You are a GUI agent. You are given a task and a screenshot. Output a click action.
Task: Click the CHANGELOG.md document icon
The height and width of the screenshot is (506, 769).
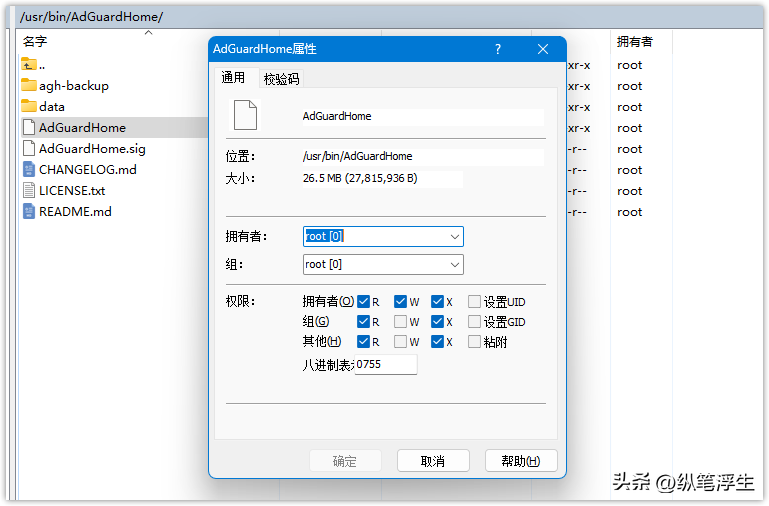click(x=29, y=170)
